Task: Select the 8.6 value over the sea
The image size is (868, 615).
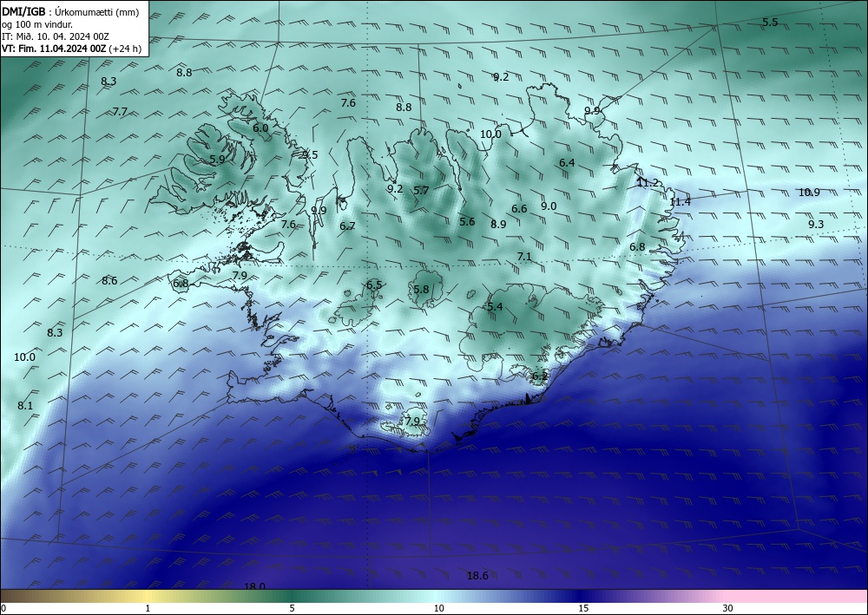Action: [109, 280]
